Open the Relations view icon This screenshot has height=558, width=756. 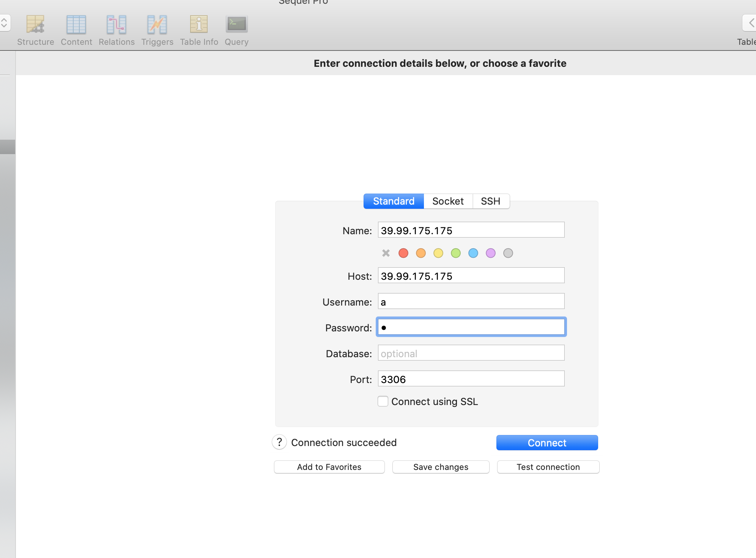[117, 24]
